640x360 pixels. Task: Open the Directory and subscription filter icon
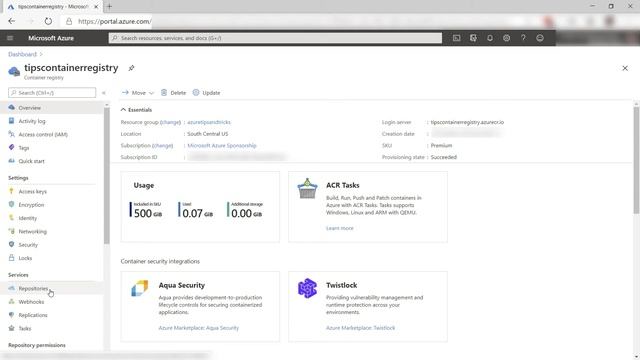pos(473,38)
